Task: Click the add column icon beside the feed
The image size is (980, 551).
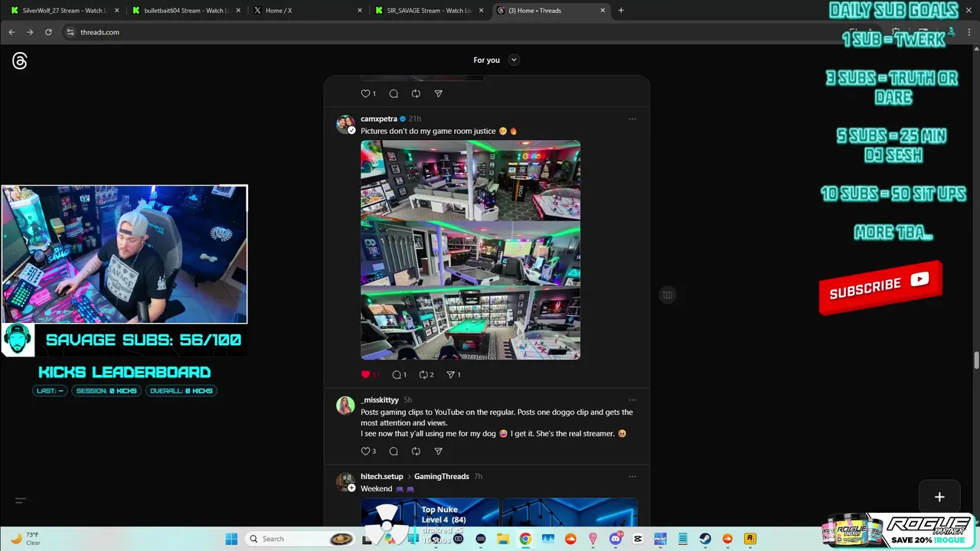Action: [x=668, y=295]
